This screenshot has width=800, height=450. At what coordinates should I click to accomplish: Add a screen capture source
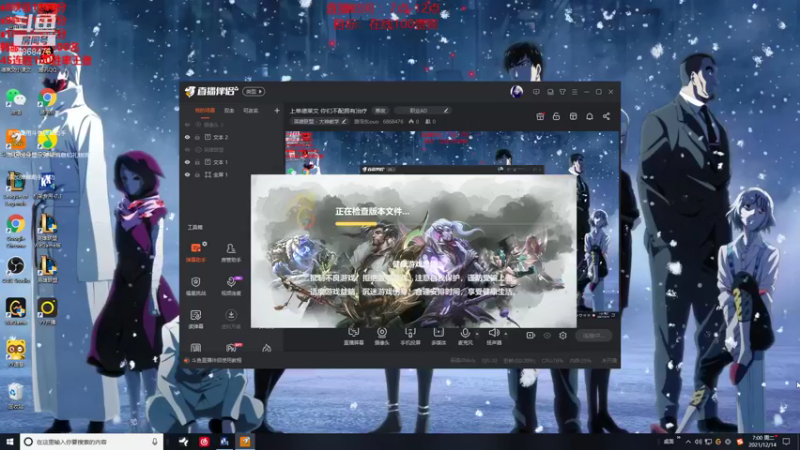click(354, 336)
